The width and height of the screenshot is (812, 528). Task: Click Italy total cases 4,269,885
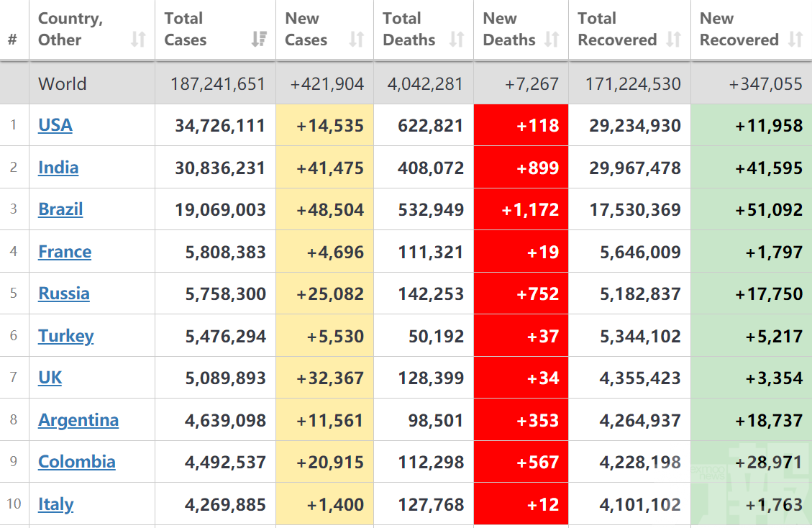tap(225, 505)
